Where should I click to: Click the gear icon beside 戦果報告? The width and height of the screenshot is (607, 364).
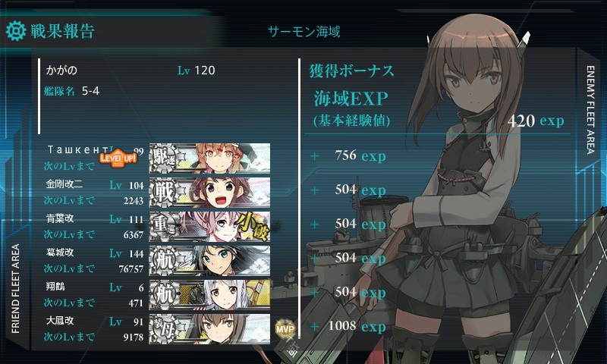(x=16, y=31)
